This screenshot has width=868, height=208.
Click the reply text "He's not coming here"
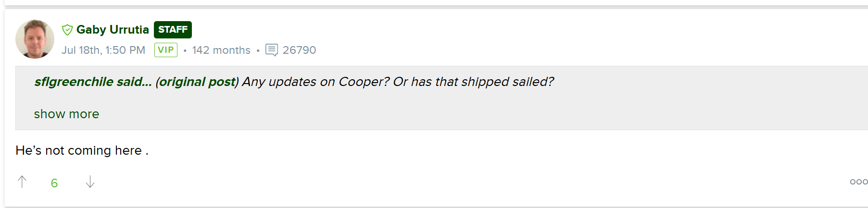[78, 150]
